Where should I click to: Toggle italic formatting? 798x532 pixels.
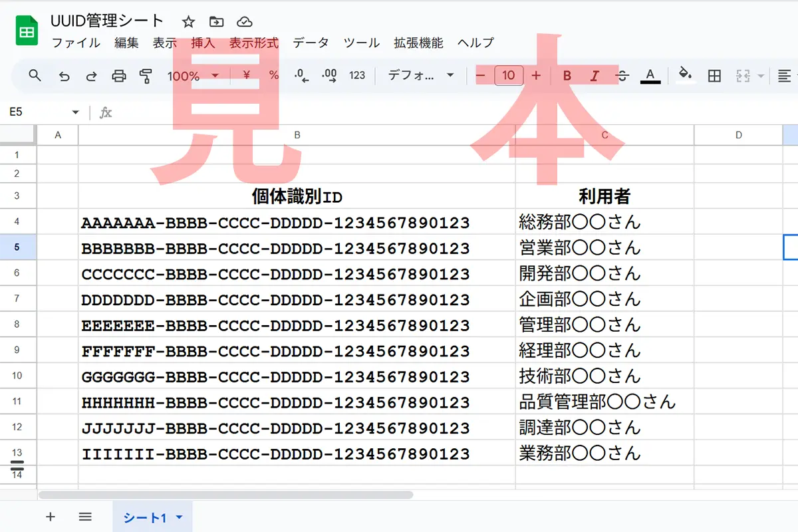point(595,76)
